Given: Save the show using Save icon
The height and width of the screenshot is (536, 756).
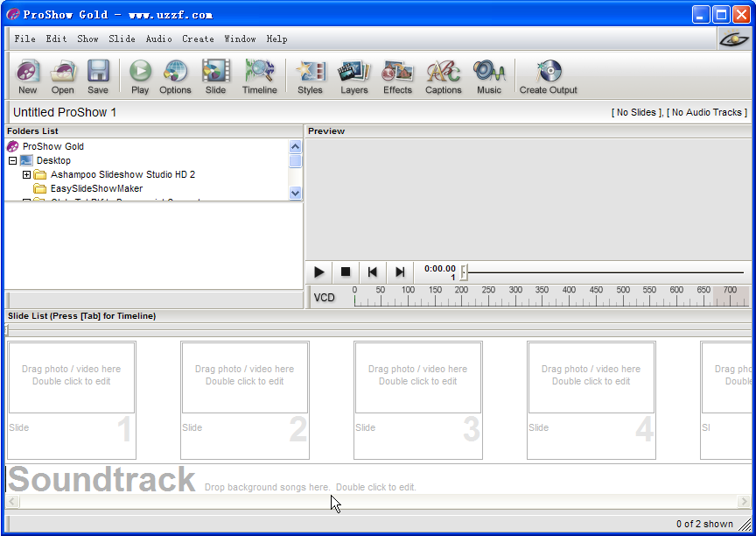Looking at the screenshot, I should click(98, 76).
